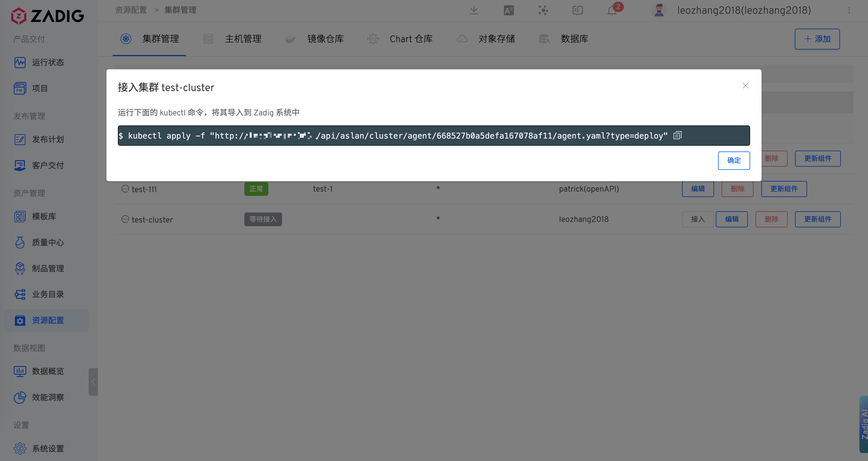Click 删除 for test-cluster
Viewport: 868px width, 461px height.
tap(771, 219)
